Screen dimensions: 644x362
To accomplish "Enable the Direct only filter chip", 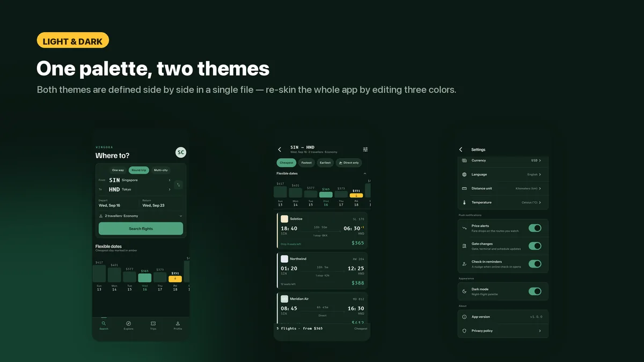I will tap(349, 162).
